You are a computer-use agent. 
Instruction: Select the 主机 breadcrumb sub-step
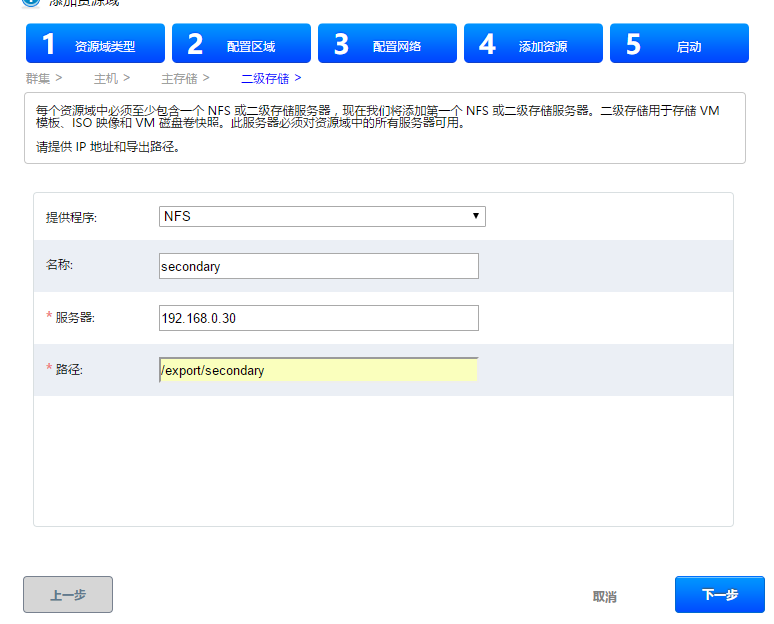click(x=106, y=77)
